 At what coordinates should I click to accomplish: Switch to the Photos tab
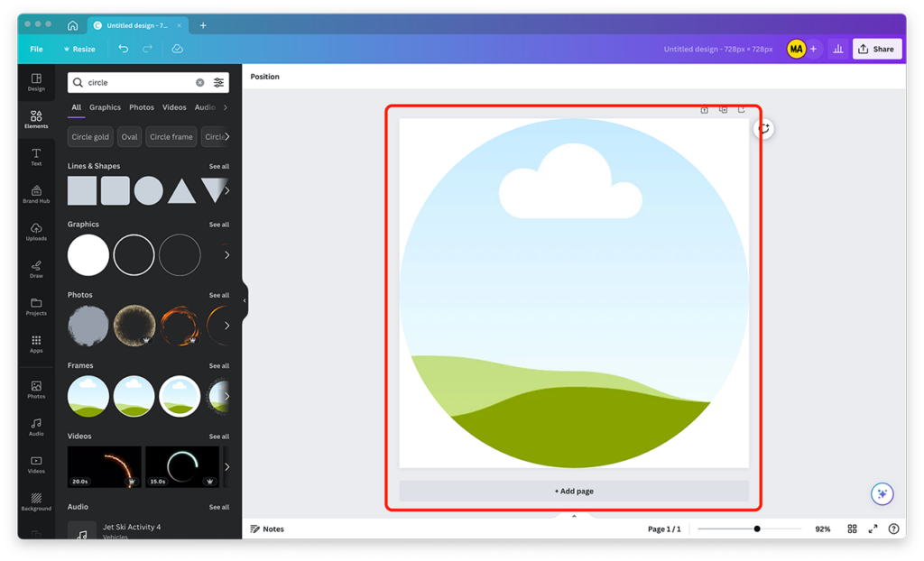(142, 107)
